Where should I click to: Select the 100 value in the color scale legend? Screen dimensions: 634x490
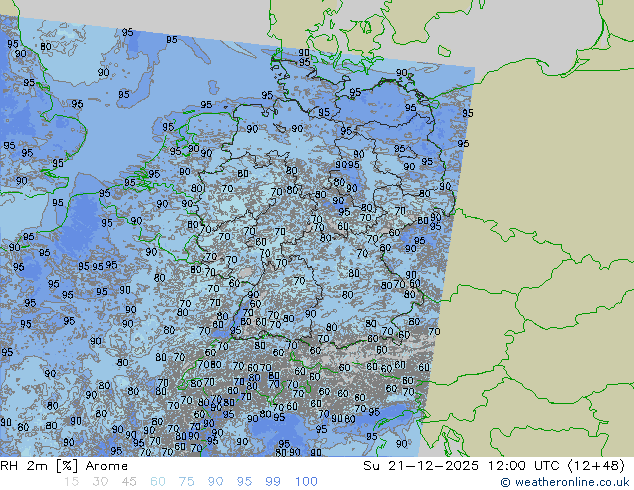[306, 482]
